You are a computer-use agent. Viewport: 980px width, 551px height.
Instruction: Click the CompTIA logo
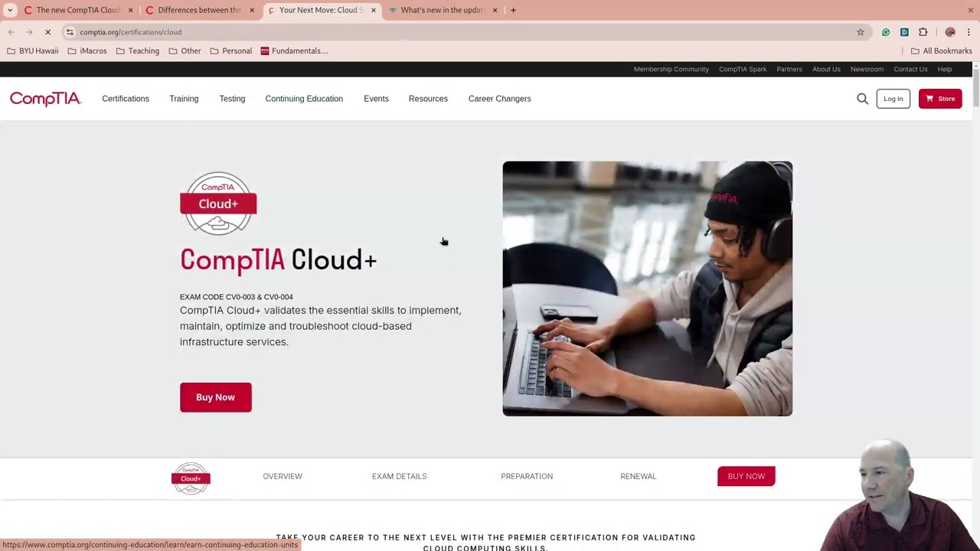click(x=45, y=99)
